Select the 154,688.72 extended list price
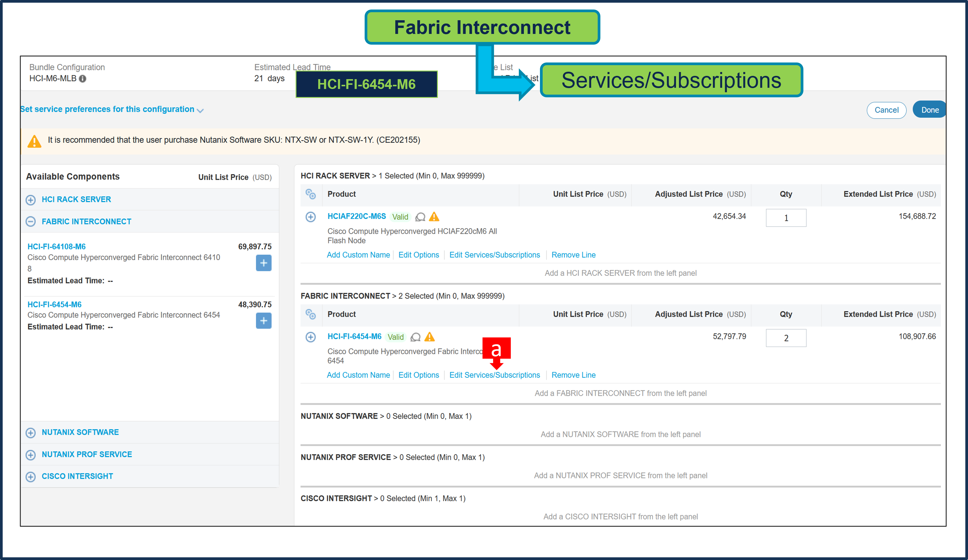 (917, 216)
